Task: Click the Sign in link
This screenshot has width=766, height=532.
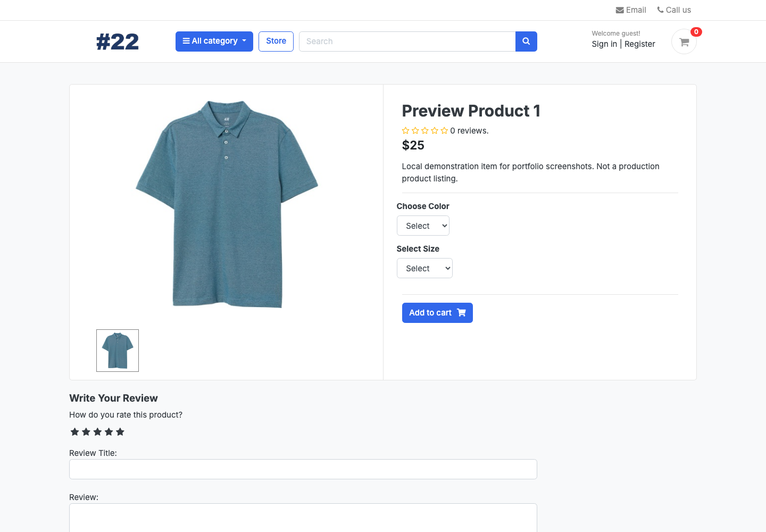Action: pos(604,44)
